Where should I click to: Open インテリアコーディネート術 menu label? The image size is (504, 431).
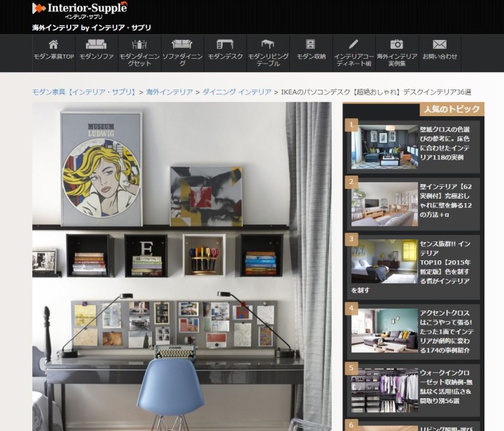point(354,60)
